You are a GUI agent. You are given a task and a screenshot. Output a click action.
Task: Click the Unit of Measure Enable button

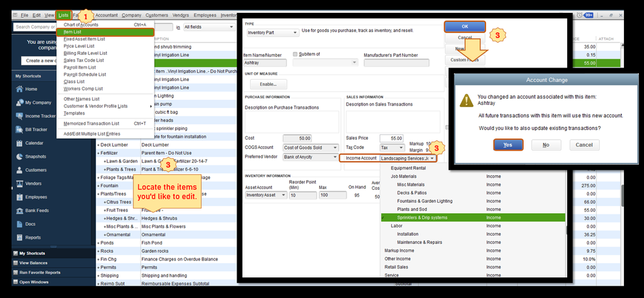coord(268,84)
